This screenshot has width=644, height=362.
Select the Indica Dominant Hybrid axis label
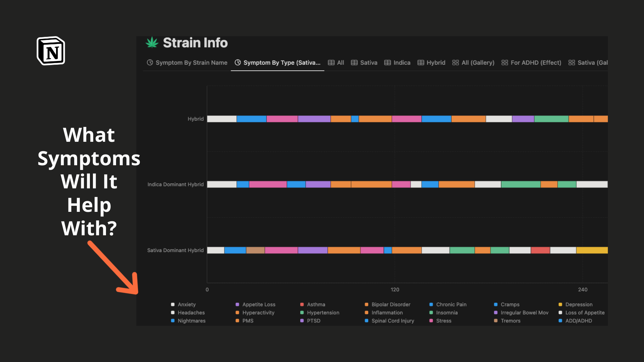pyautogui.click(x=175, y=184)
